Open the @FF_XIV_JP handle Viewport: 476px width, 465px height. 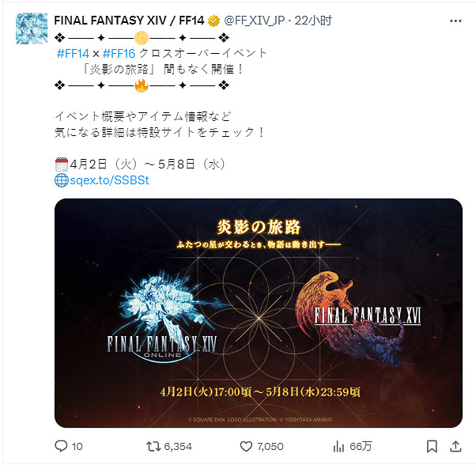[255, 21]
